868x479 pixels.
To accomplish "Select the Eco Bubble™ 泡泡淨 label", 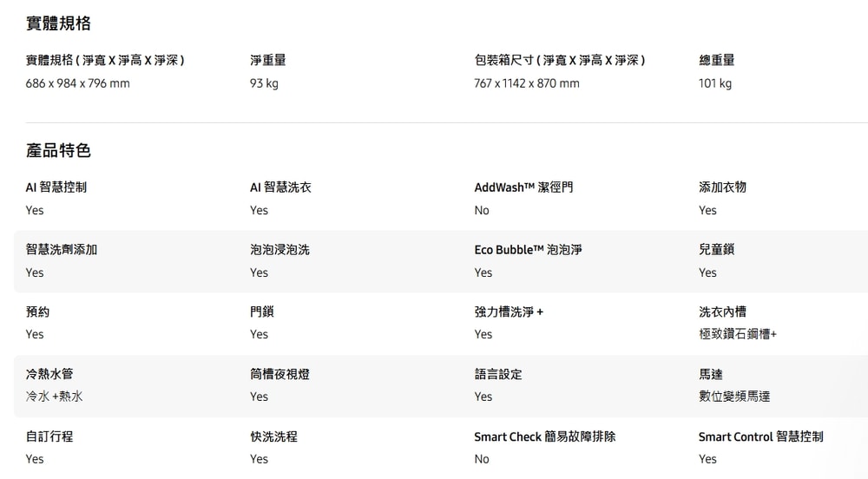I will [x=528, y=250].
